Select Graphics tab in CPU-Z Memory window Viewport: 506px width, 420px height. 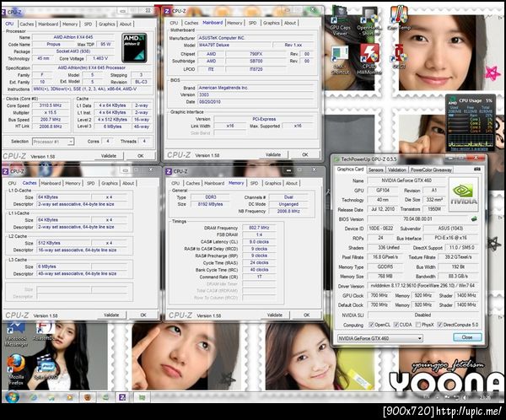pos(272,183)
